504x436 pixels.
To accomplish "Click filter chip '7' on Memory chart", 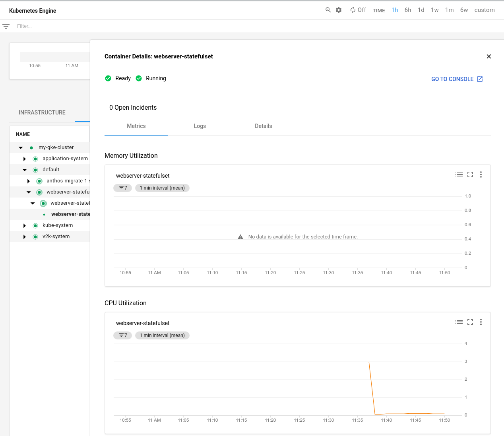I will pos(122,188).
